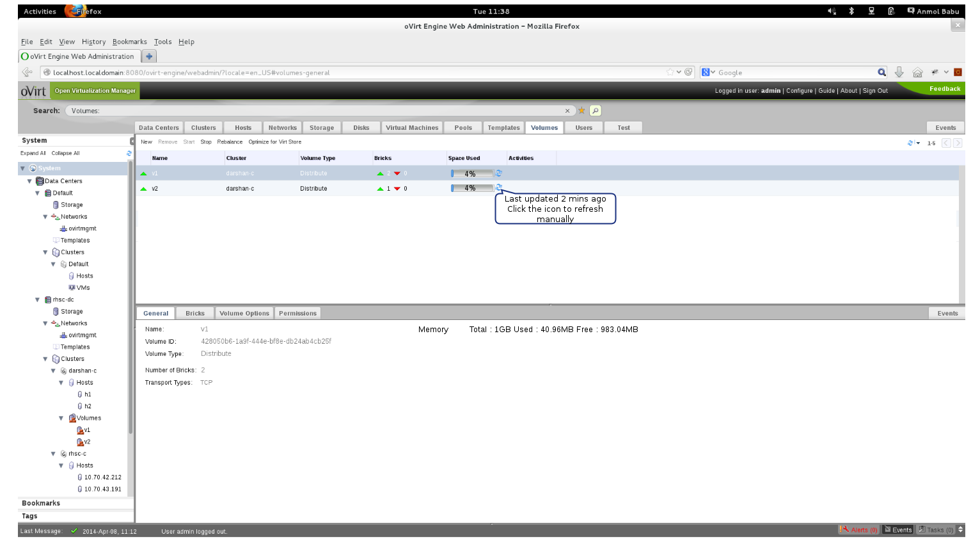The height and width of the screenshot is (544, 980).
Task: Collapse the Data Centers tree node
Action: [x=29, y=181]
